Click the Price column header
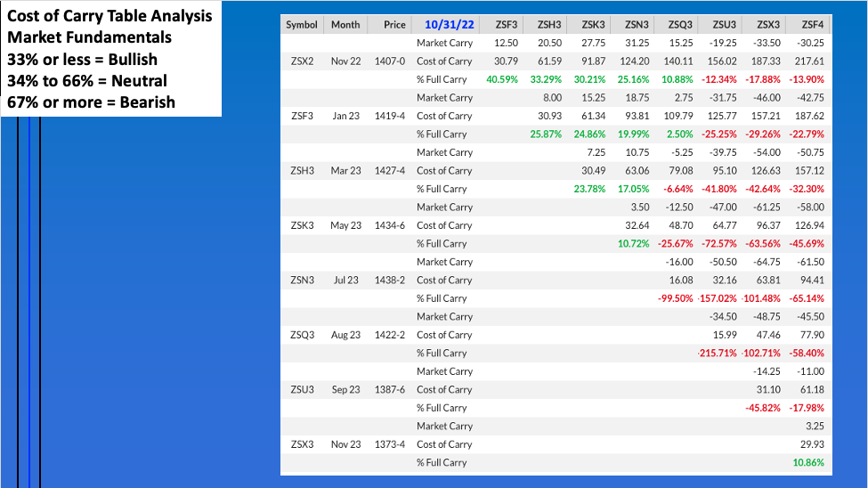 [x=394, y=24]
